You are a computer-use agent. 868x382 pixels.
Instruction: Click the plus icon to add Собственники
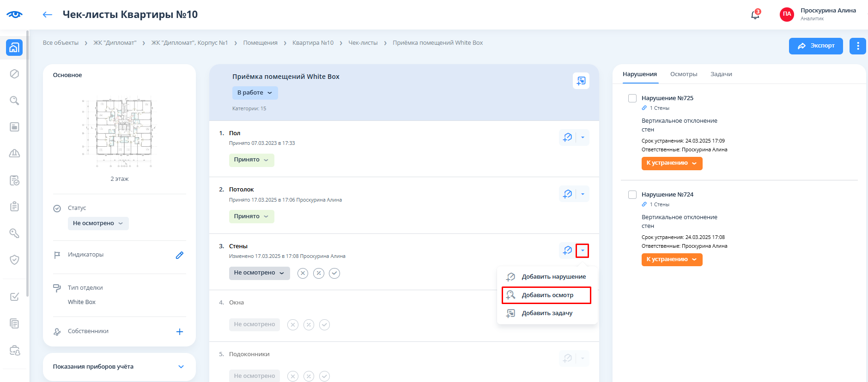[x=180, y=332]
